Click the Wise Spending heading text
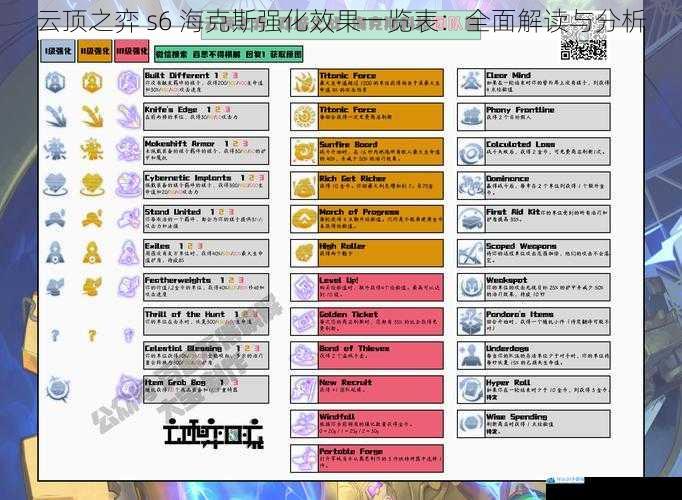Viewport: 682px width, 500px height. point(517,417)
